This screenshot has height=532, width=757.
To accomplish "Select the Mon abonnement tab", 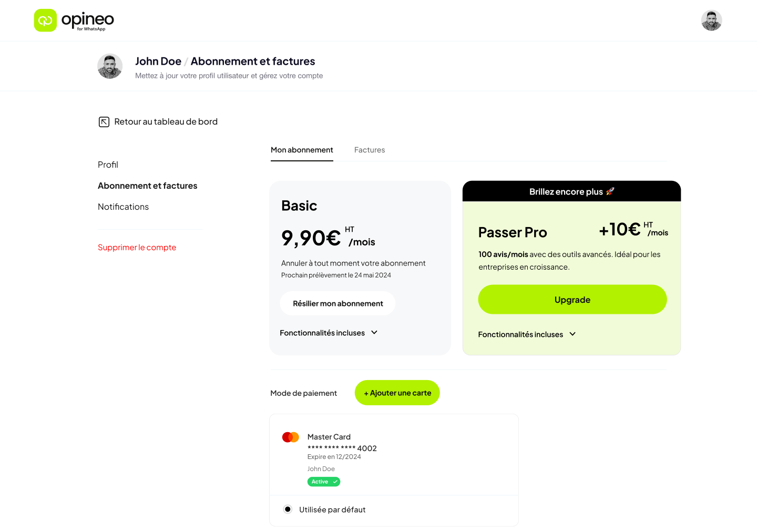I will coord(302,150).
